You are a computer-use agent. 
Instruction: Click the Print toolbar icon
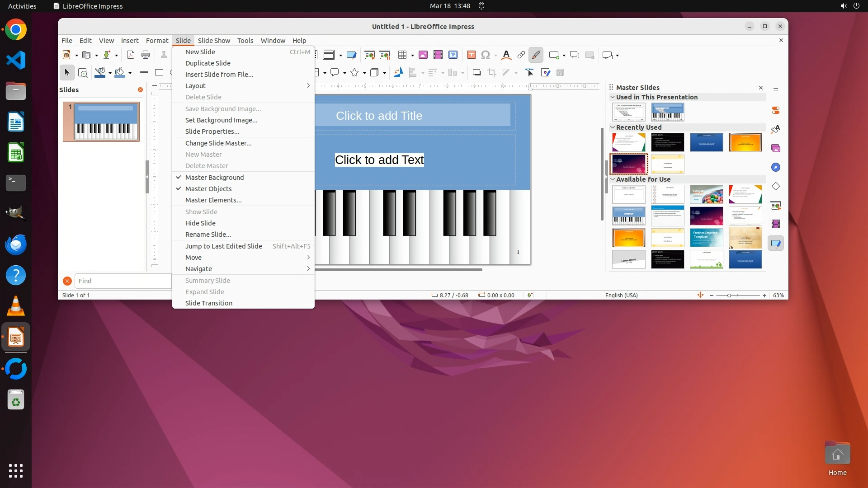pyautogui.click(x=146, y=55)
